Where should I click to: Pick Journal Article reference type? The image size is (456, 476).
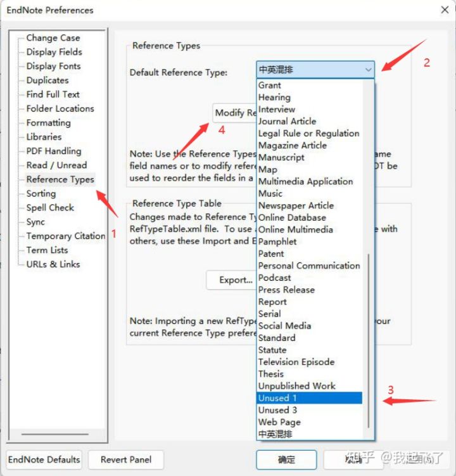pos(310,122)
